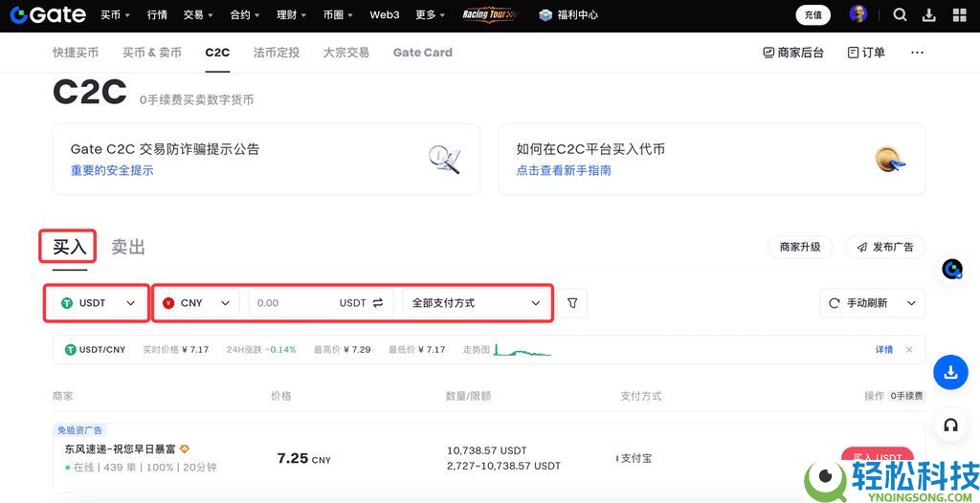Viewport: 980px width, 503px height.
Task: Click 商家升级 button
Action: click(800, 247)
